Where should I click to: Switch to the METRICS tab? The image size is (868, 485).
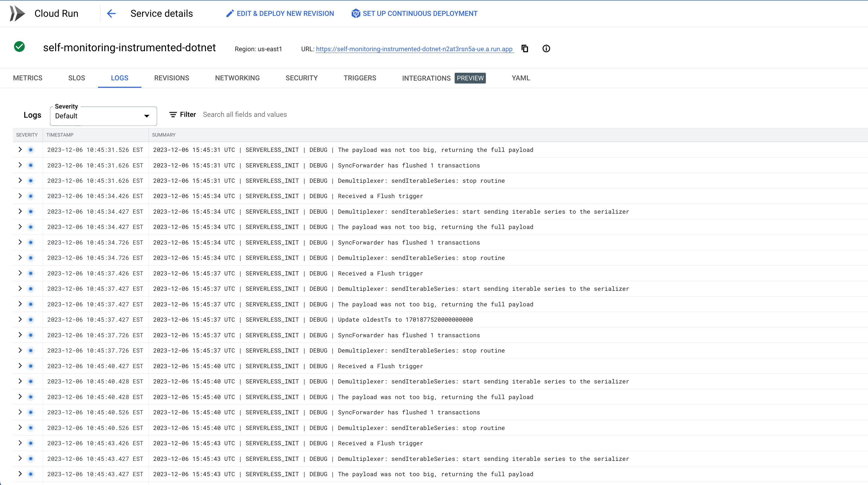coord(28,78)
